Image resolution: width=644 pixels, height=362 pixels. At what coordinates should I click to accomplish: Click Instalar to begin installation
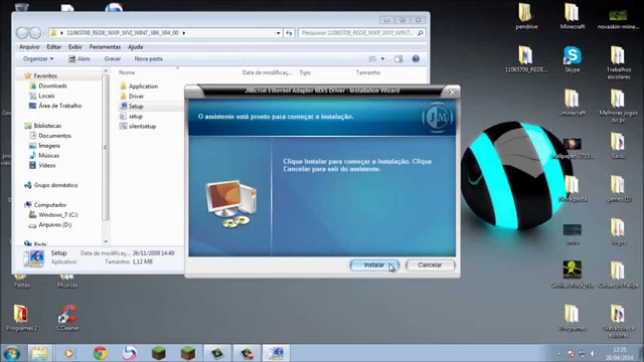click(x=374, y=265)
